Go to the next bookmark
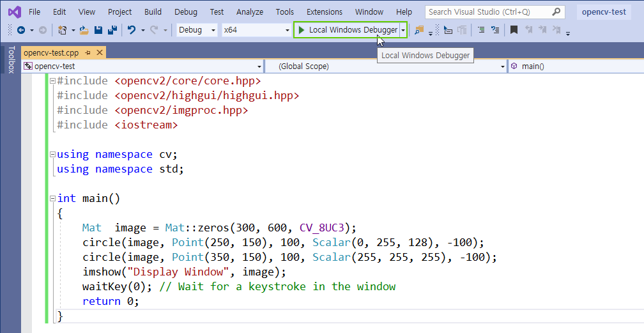The image size is (644, 333). (x=542, y=30)
